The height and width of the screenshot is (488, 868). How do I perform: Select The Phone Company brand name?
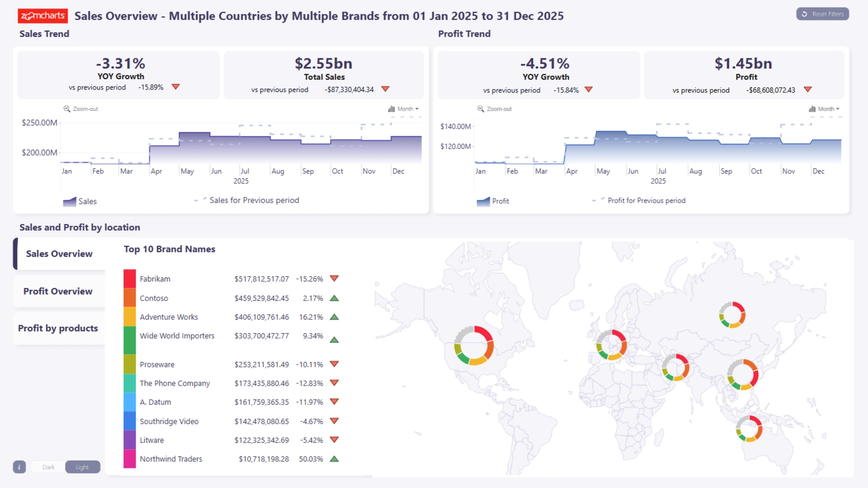(175, 383)
